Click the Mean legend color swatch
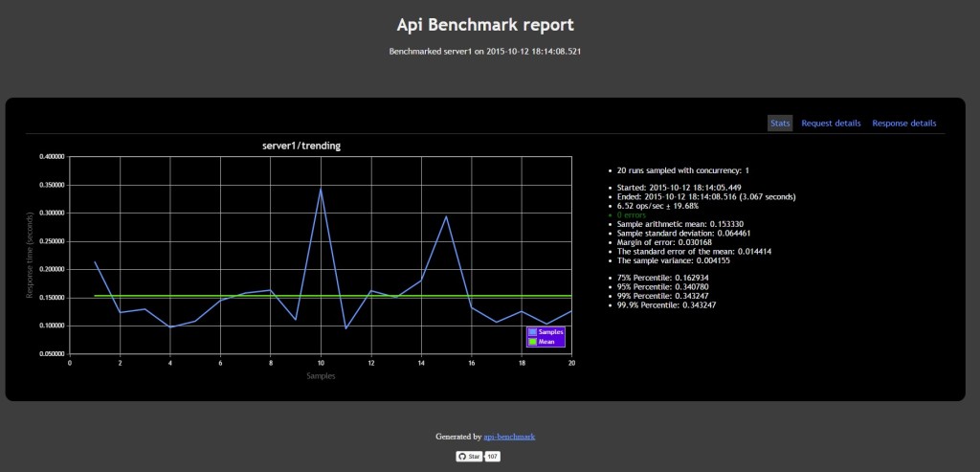This screenshot has width=980, height=472. [532, 342]
